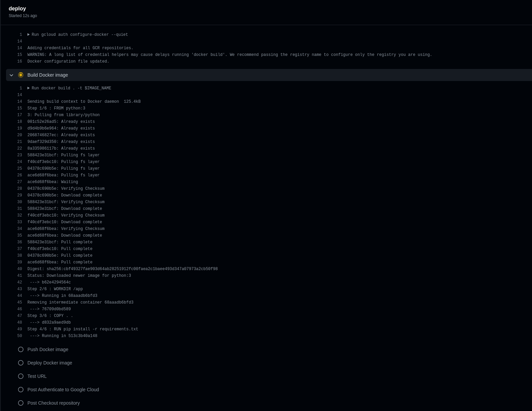This screenshot has height=411, width=532.
Task: Select line number 40 of the Digest line
Action: coord(19,269)
